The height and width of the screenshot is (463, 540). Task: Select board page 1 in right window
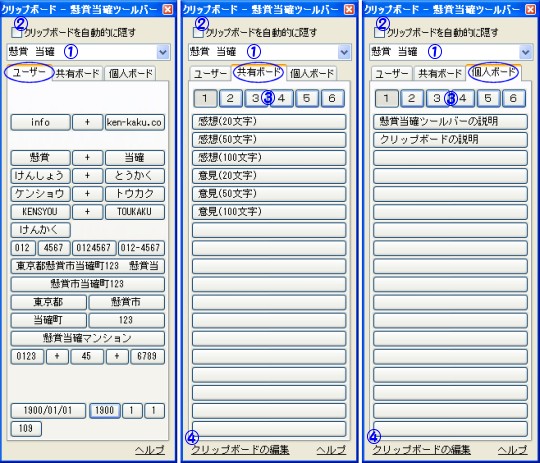click(386, 99)
